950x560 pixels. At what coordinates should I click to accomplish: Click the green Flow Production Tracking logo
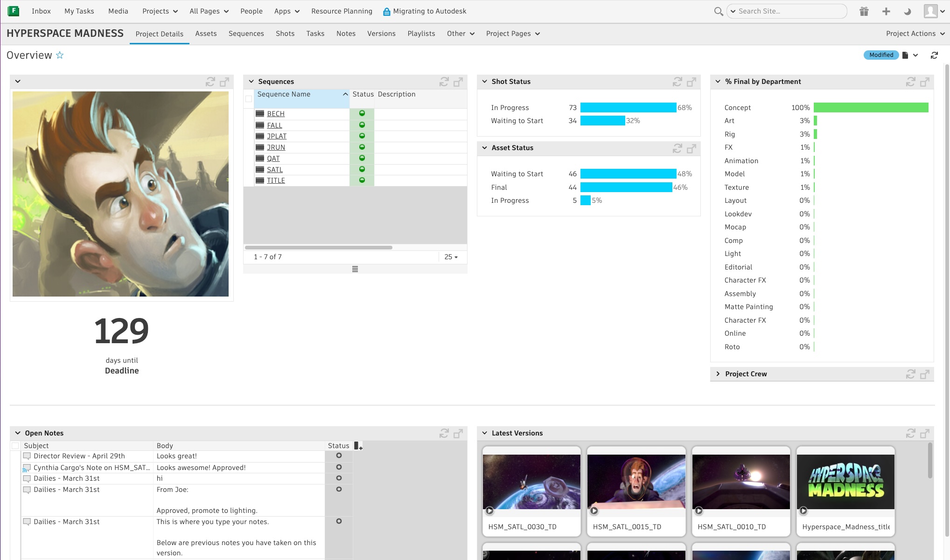tap(14, 11)
